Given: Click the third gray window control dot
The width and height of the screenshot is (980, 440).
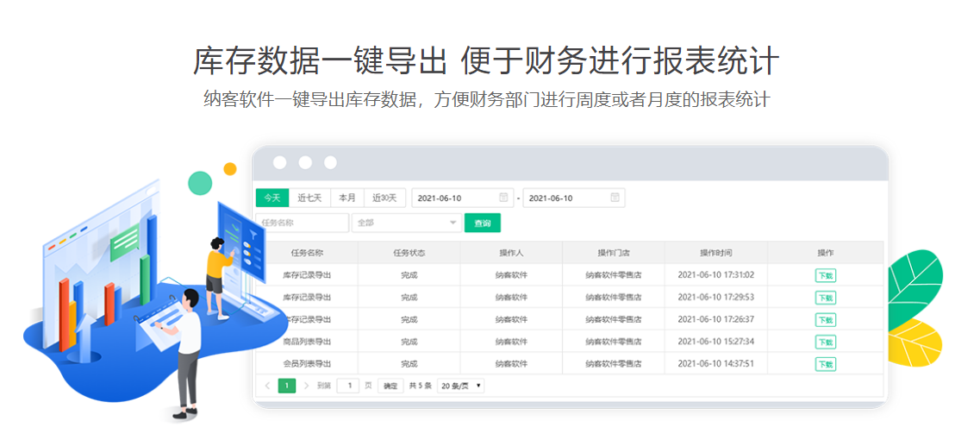Looking at the screenshot, I should point(330,162).
